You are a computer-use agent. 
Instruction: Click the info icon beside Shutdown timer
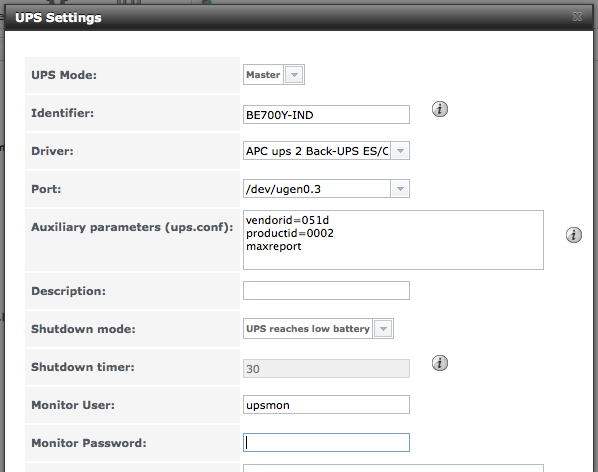440,363
